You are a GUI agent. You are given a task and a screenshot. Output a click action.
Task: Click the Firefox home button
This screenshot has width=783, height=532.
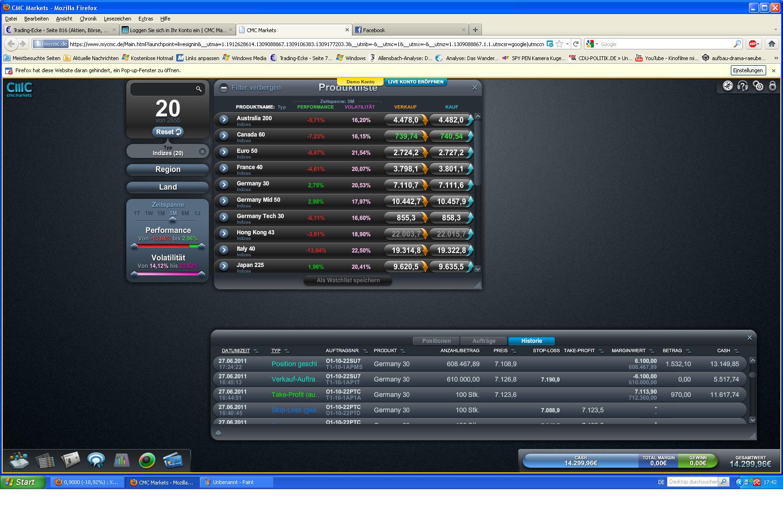pos(772,44)
